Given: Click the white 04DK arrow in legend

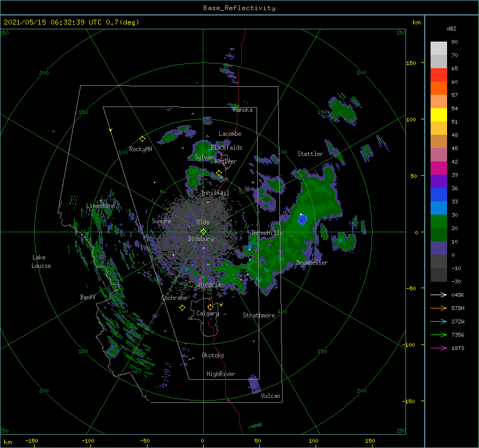Looking at the screenshot, I should [439, 295].
